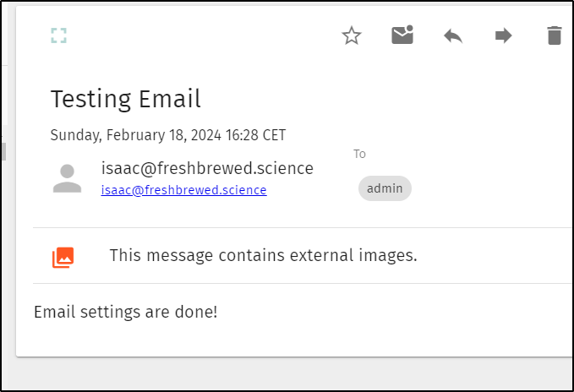Click the sender's gray avatar icon
The image size is (574, 392).
[x=67, y=178]
